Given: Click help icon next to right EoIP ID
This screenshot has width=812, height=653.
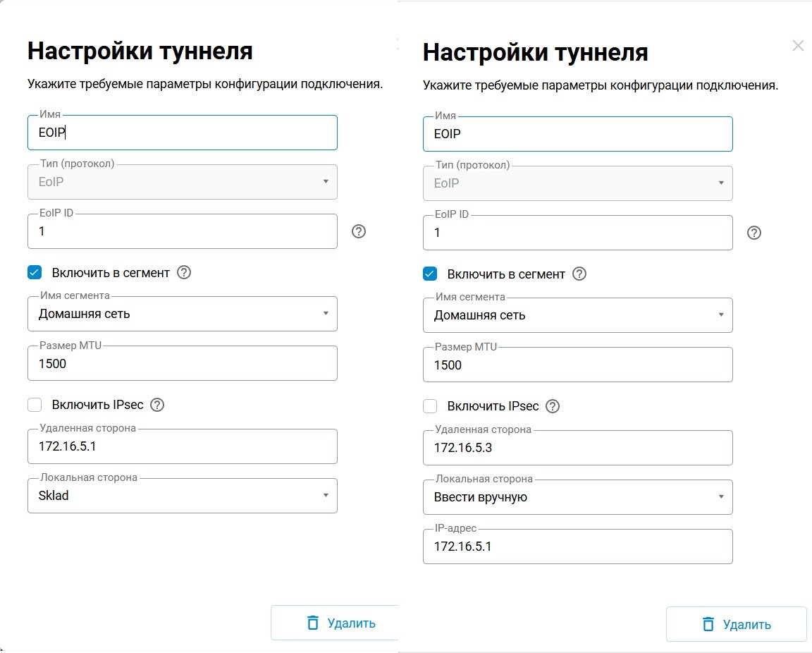Looking at the screenshot, I should point(753,233).
